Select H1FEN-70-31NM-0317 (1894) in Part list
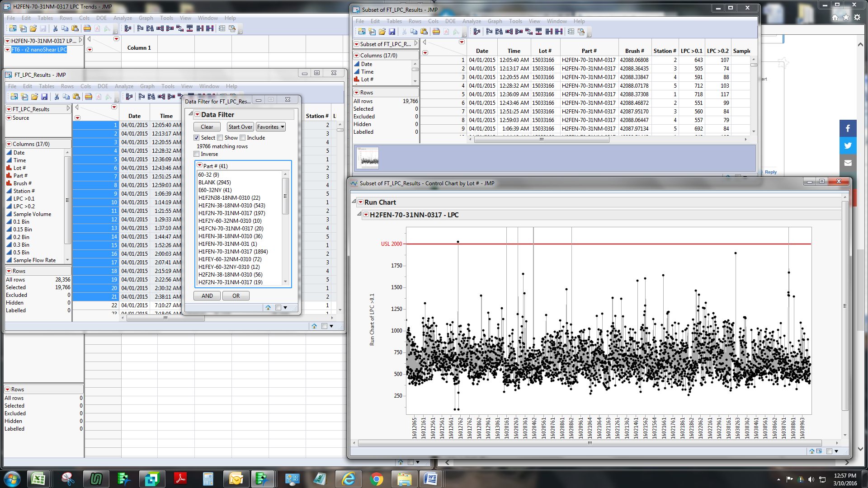The width and height of the screenshot is (868, 488). pos(233,252)
